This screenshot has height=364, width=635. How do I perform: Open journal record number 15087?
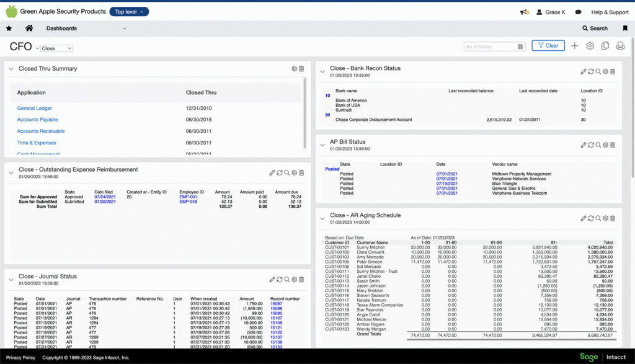click(x=276, y=304)
